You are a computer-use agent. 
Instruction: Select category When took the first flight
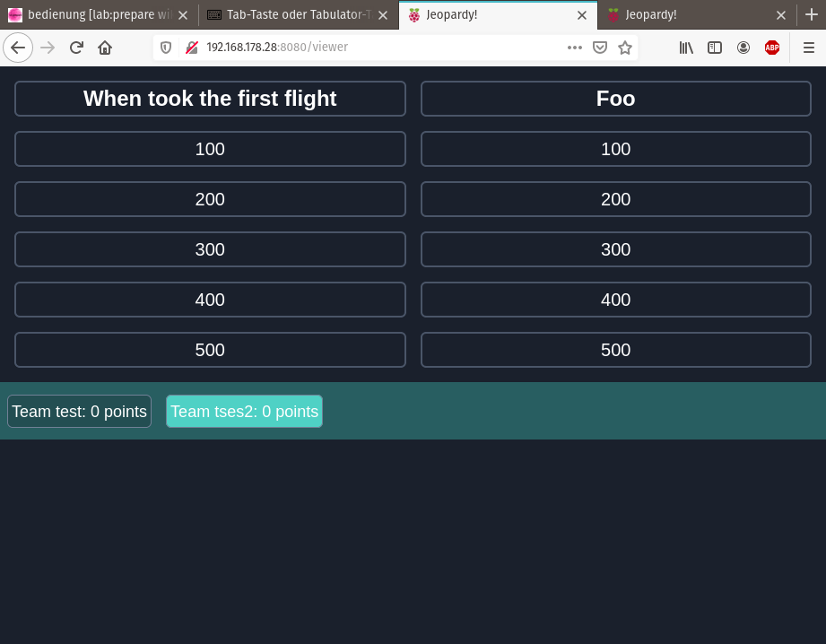210,99
